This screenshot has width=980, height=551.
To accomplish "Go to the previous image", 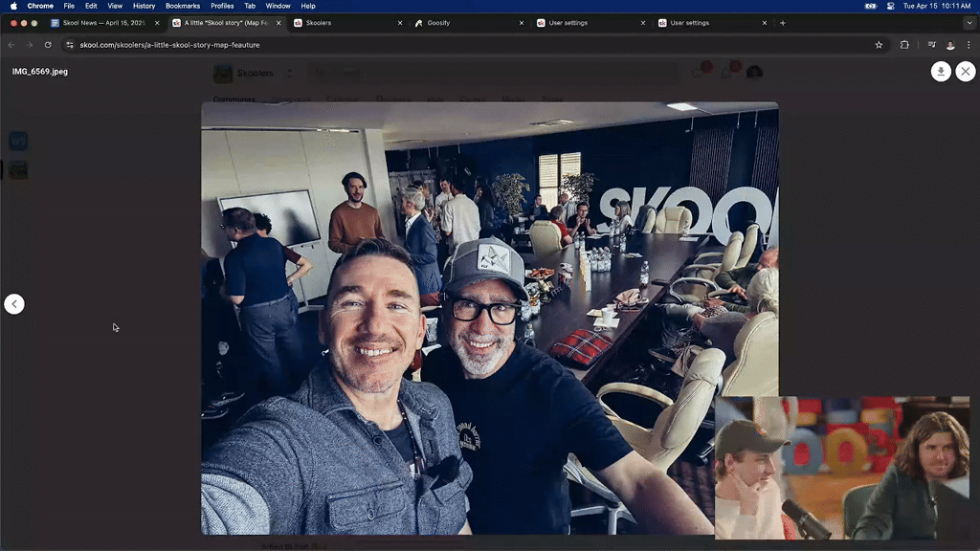I will [x=14, y=304].
